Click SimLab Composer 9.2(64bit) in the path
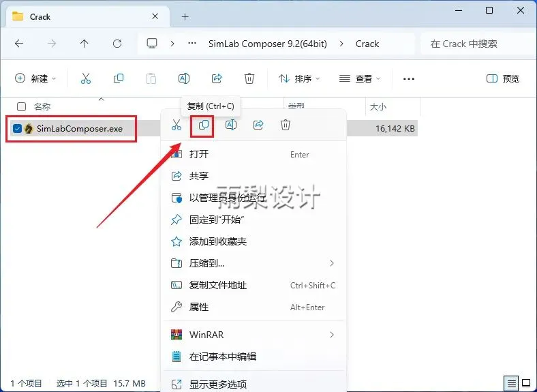Viewport: 537px width, 392px height. point(267,44)
